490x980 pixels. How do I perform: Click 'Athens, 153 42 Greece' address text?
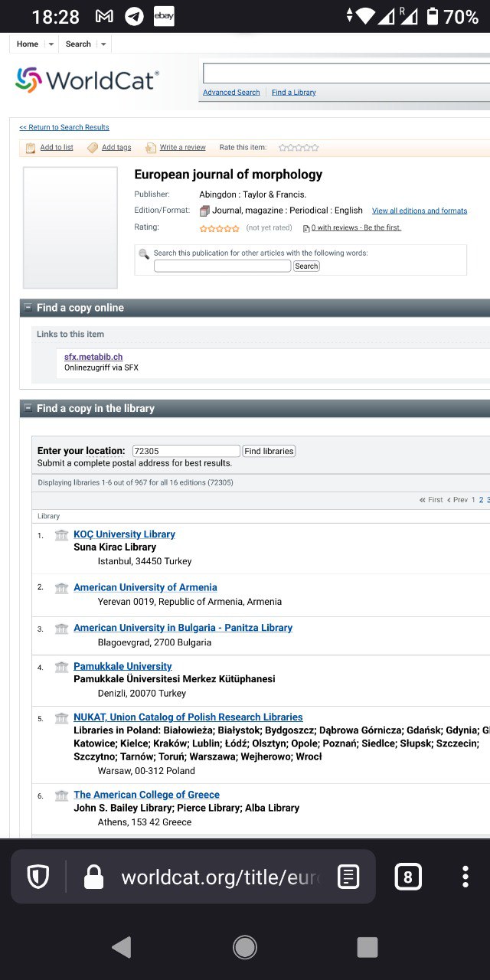point(145,822)
